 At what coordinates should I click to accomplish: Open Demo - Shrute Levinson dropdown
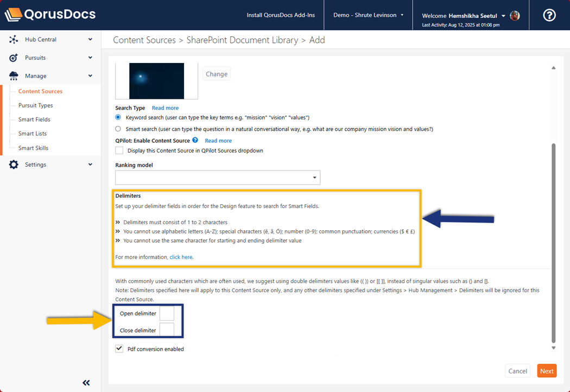pyautogui.click(x=368, y=15)
